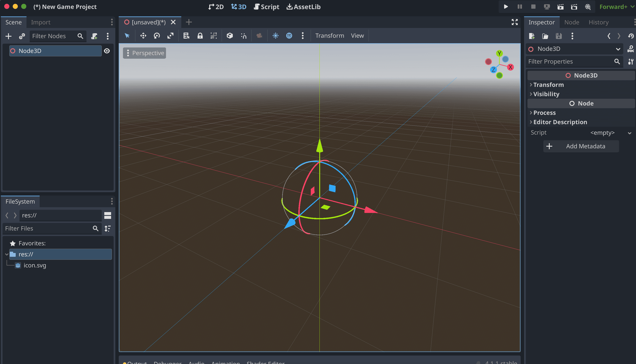Viewport: 636px width, 364px height.
Task: Switch to Script workspace
Action: [266, 7]
